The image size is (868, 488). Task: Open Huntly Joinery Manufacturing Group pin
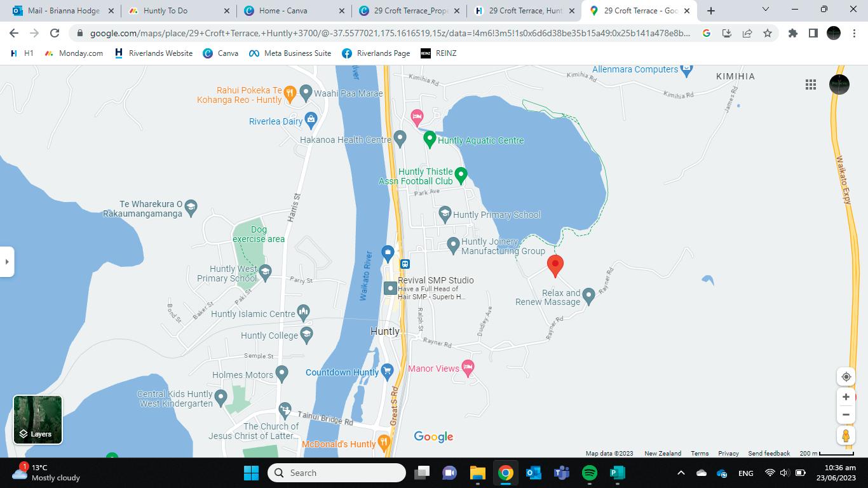(x=453, y=245)
